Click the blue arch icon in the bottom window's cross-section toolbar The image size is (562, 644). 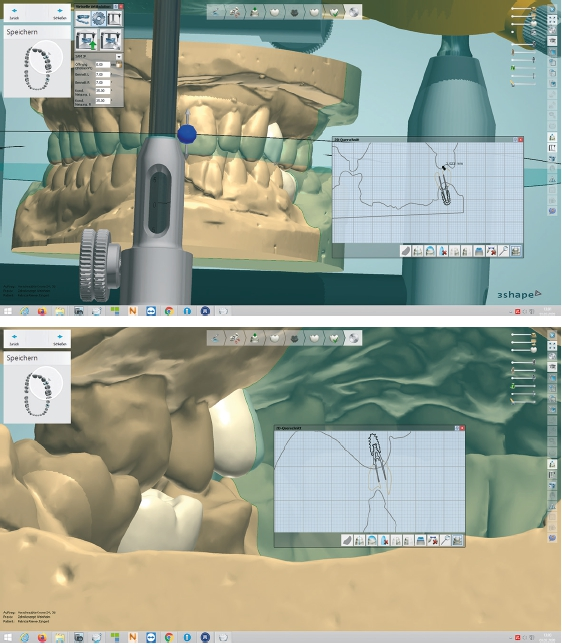click(372, 540)
